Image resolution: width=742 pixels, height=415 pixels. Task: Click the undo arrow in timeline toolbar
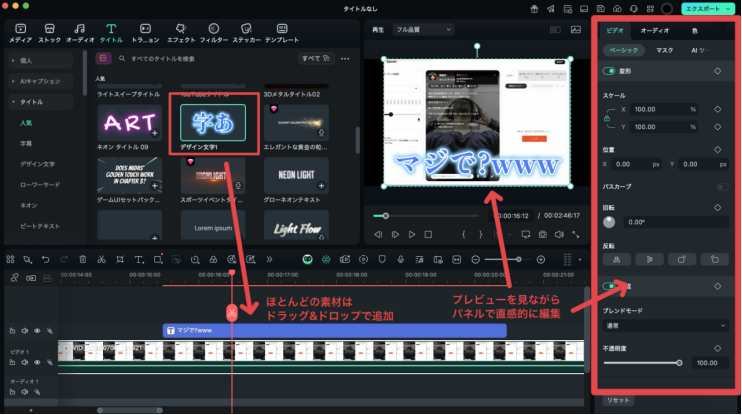click(44, 259)
